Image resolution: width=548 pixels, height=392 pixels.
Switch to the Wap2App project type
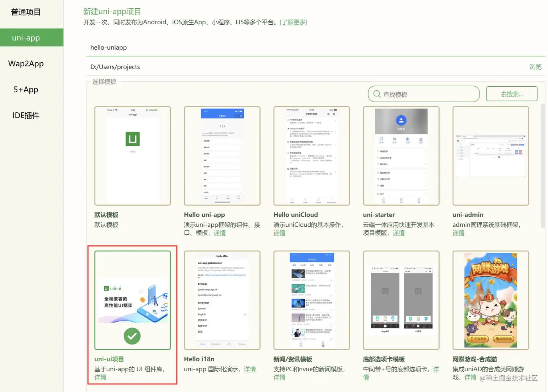[x=26, y=63]
